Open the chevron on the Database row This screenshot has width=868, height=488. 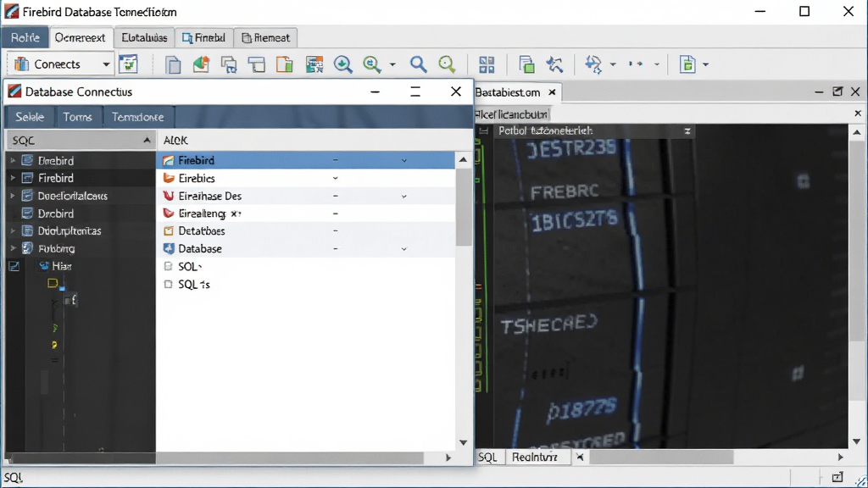(x=404, y=249)
